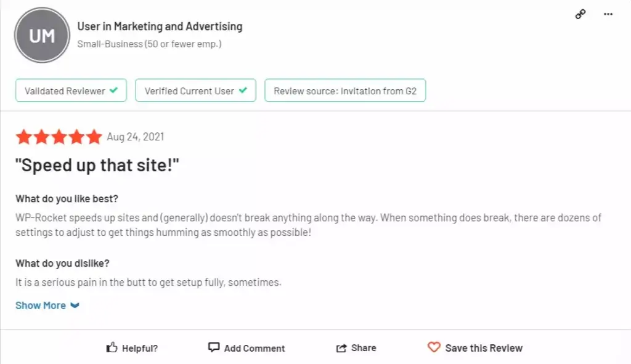Select the Review source Invitation from G2 badge

coord(345,90)
